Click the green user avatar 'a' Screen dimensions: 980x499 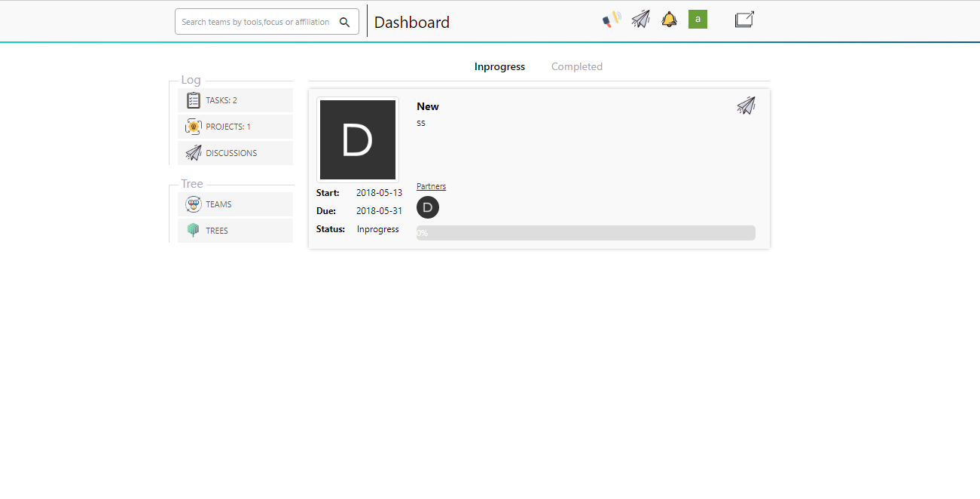click(x=698, y=20)
